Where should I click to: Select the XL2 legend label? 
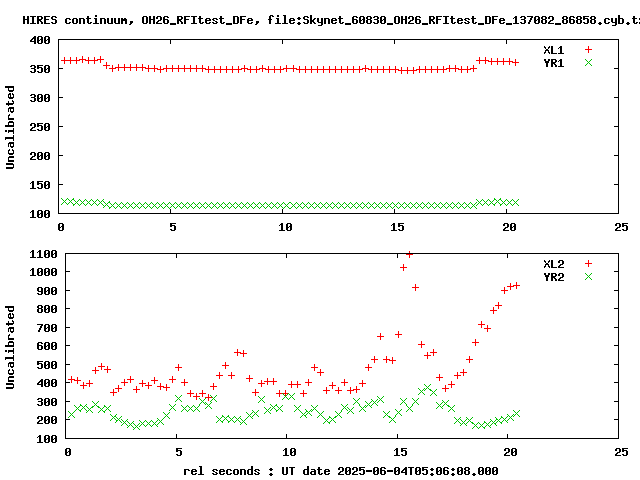coord(553,264)
